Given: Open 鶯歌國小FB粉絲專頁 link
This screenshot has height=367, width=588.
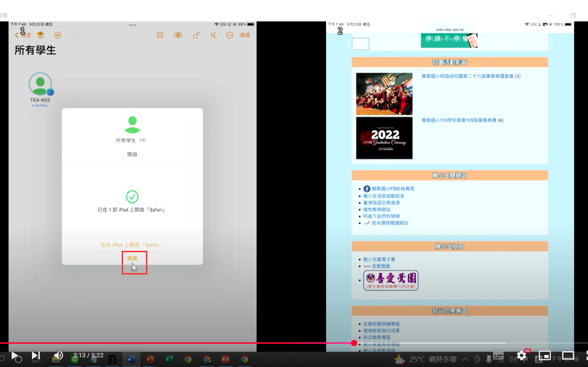Looking at the screenshot, I should pos(393,189).
